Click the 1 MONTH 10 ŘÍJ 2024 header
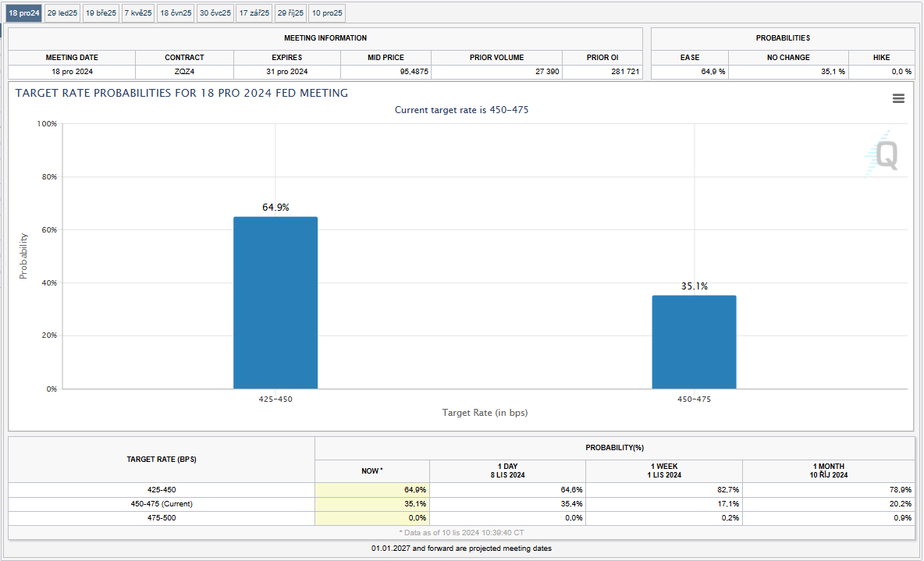Viewport: 924px width, 561px height. (x=829, y=470)
